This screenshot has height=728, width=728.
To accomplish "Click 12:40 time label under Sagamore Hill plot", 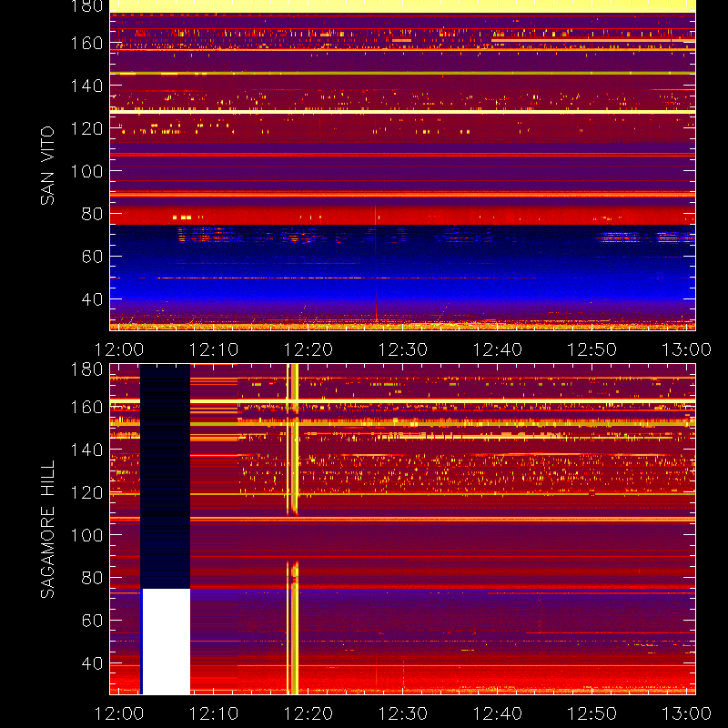I will (498, 713).
